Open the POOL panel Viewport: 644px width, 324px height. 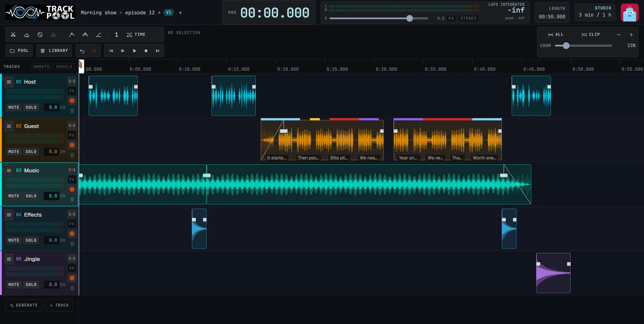coord(19,51)
